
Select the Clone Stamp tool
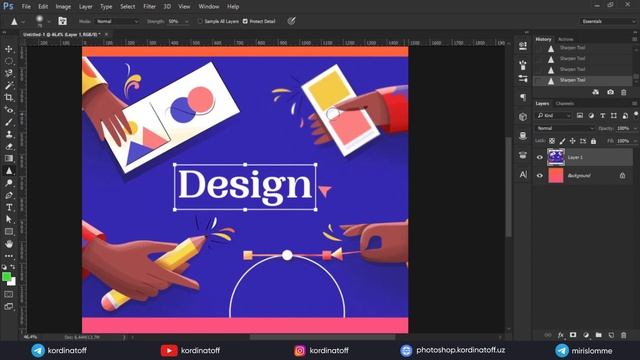[x=9, y=134]
